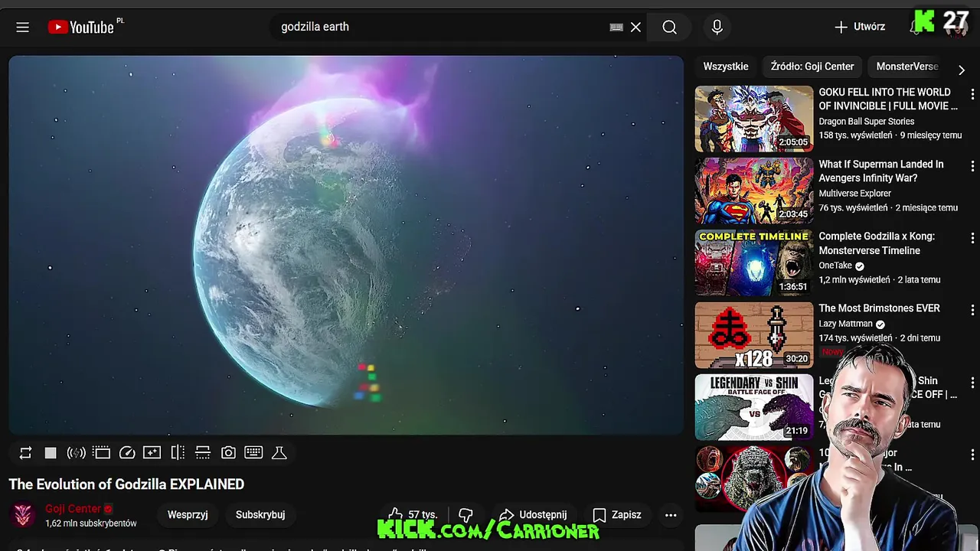Open options menu for Godzilla x Kong video
Image resolution: width=980 pixels, height=551 pixels.
click(972, 238)
